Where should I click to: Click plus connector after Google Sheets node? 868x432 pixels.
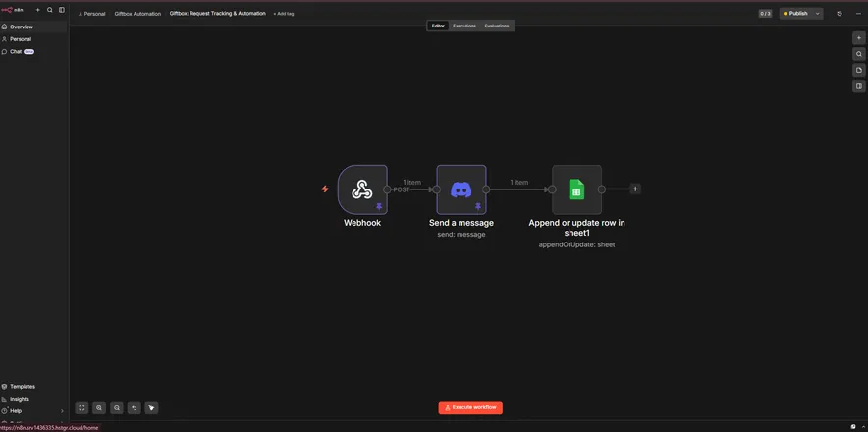tap(635, 189)
